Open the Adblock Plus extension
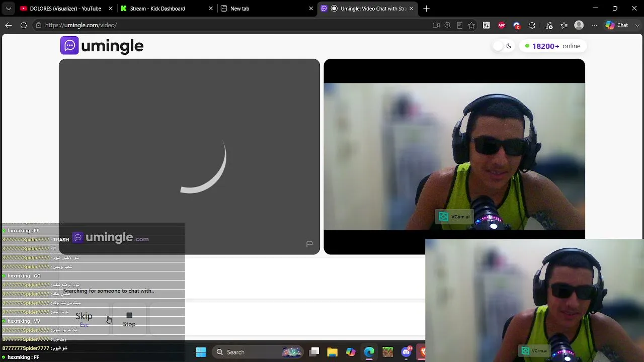644x362 pixels. pos(502,25)
